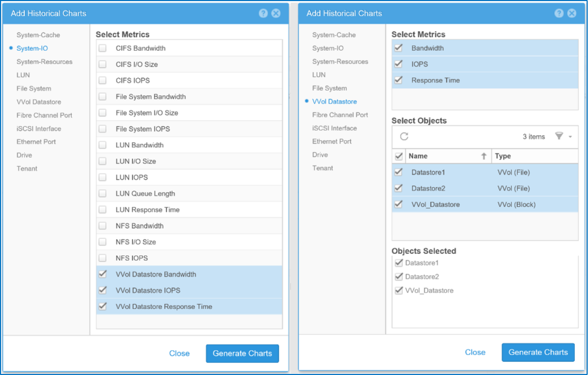The image size is (588, 375).
Task: Switch to Tenant category in the left dialog
Action: click(27, 169)
